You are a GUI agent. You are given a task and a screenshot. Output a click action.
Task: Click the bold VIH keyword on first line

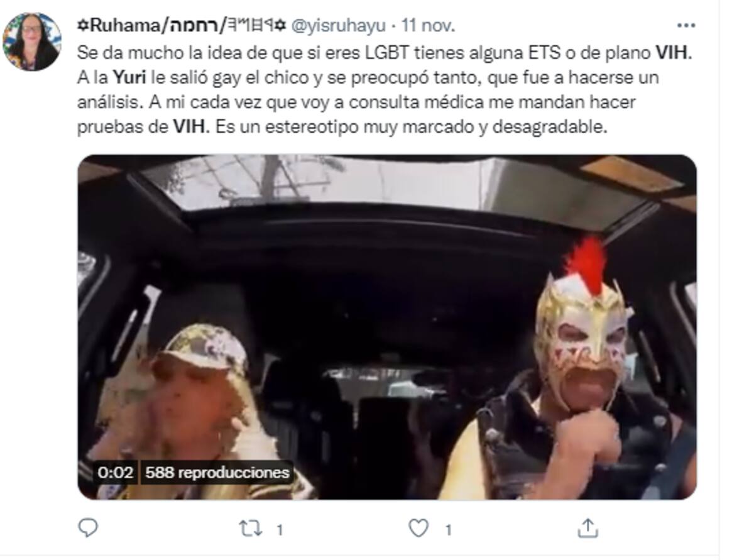[x=673, y=52]
